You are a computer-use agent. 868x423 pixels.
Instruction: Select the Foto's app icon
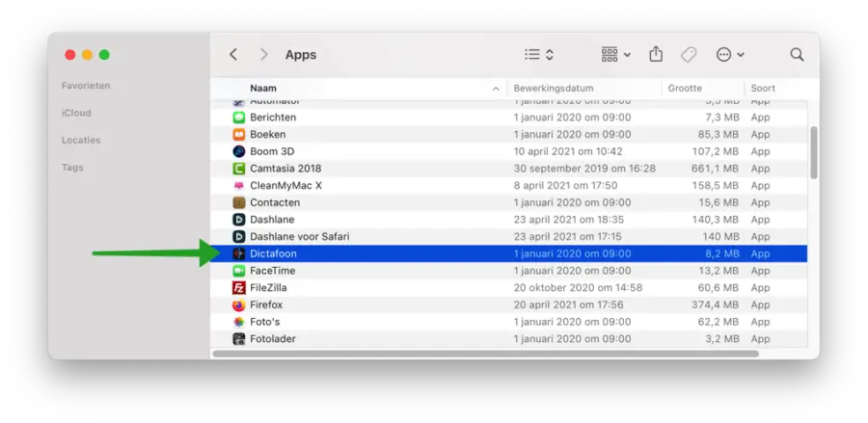[238, 322]
